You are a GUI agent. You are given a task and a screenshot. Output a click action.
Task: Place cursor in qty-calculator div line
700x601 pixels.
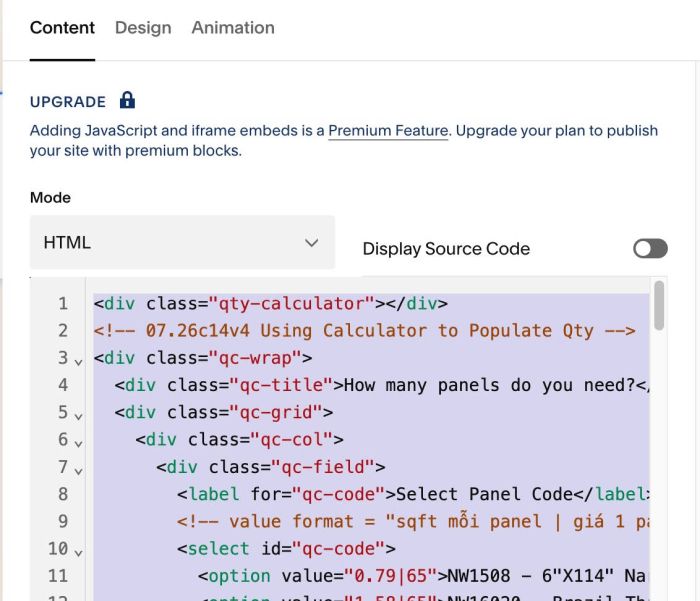click(x=271, y=304)
